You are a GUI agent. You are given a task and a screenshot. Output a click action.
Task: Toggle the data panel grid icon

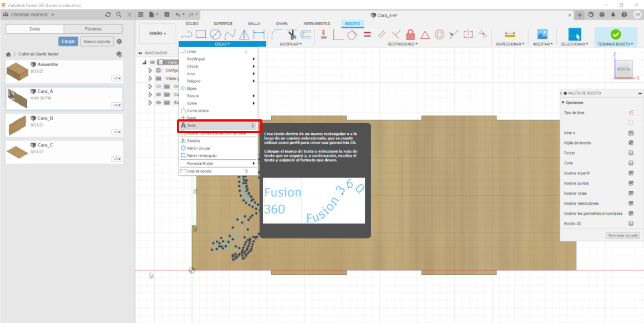point(141,14)
